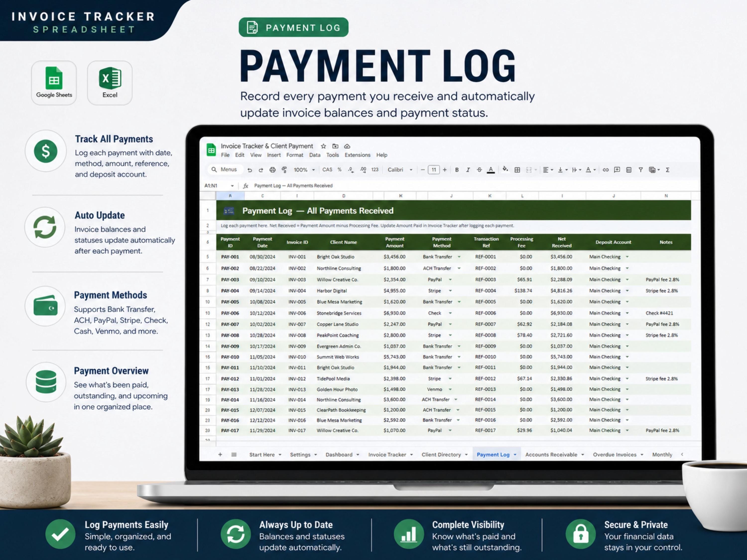Toggle Italic formatting

(468, 170)
